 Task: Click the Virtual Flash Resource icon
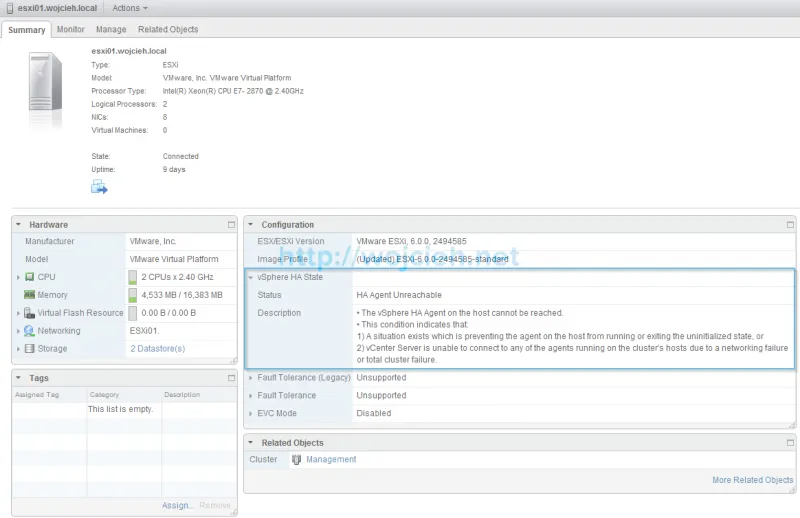[30, 312]
